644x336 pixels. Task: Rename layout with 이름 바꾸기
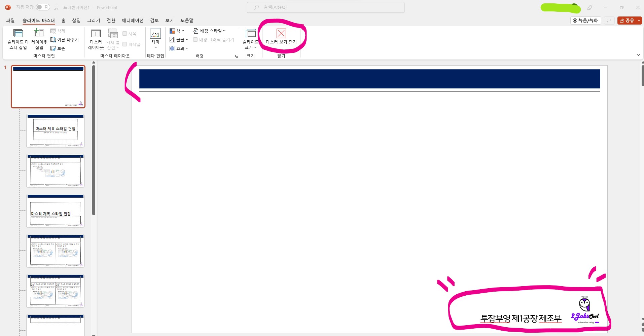click(65, 40)
